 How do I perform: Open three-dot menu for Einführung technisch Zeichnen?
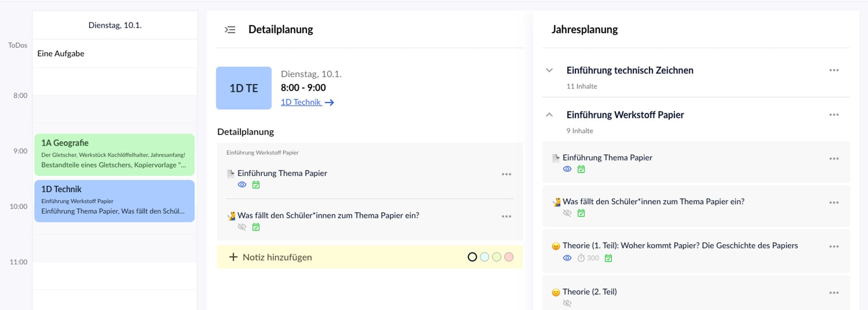(834, 70)
